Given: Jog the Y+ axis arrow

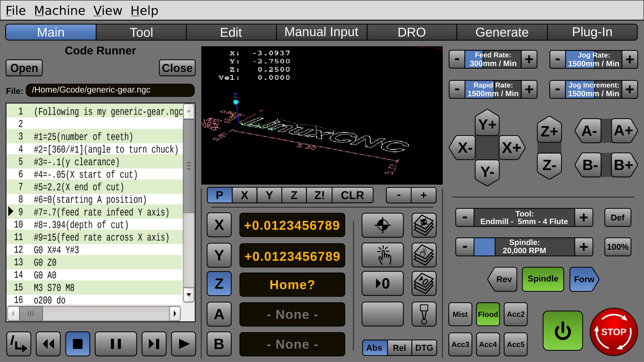Looking at the screenshot, I should coord(487,123).
